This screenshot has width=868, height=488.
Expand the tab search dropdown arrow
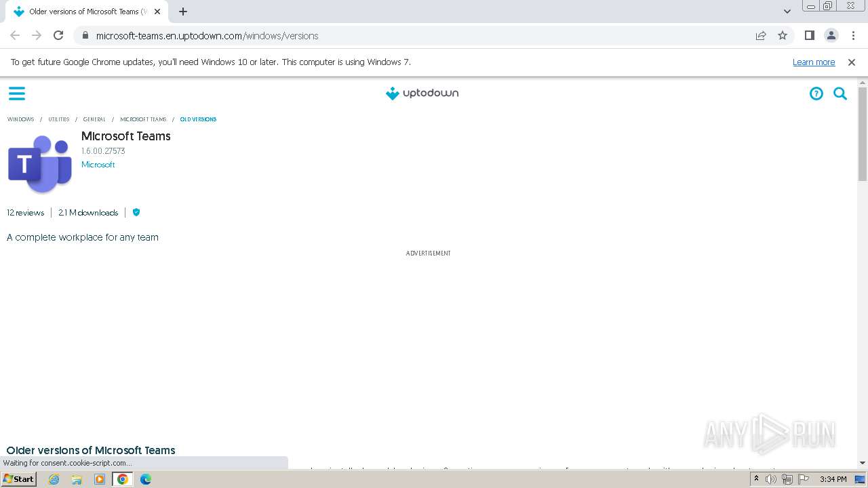tap(787, 12)
